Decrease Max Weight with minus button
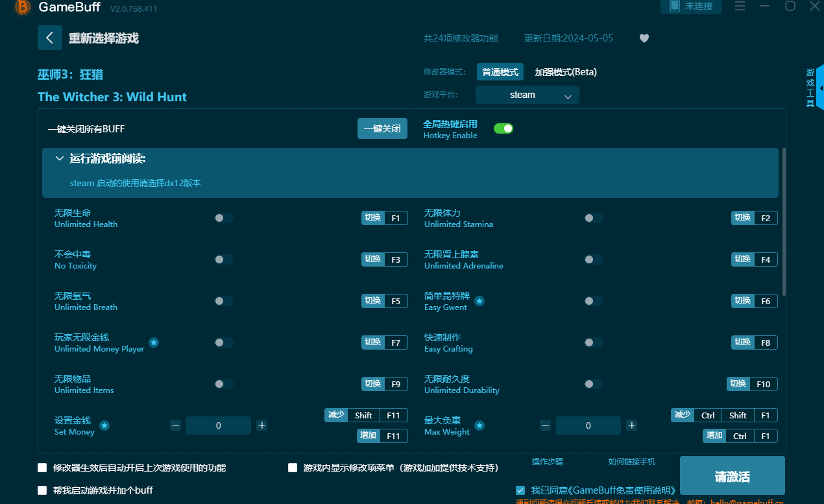 click(x=546, y=426)
